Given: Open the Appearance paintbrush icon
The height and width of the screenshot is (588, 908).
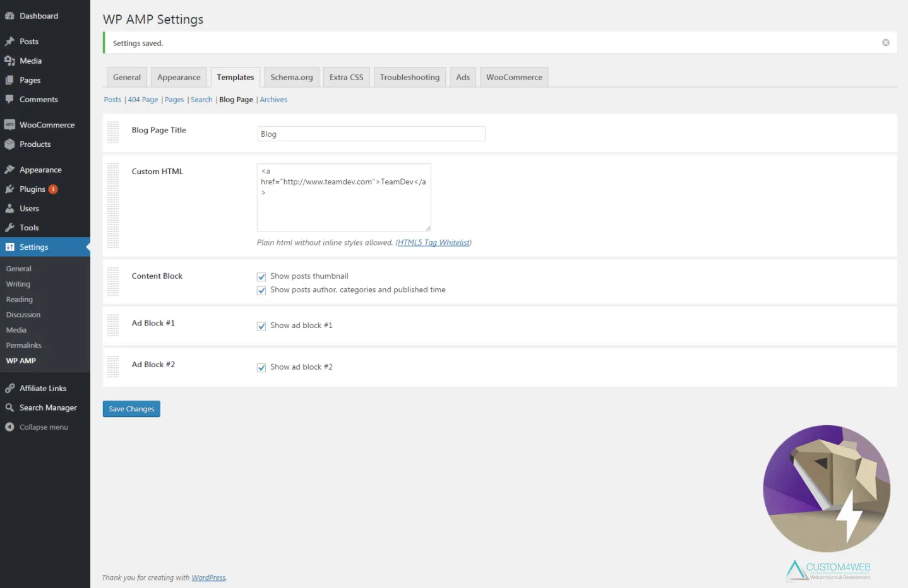Looking at the screenshot, I should 10,169.
